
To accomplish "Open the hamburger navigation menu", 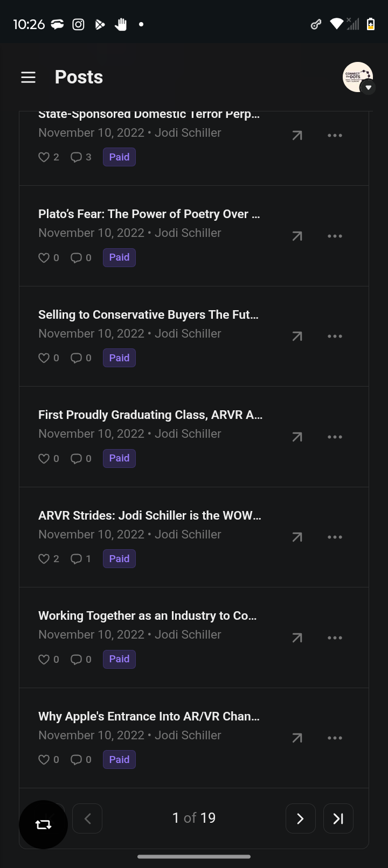I will pyautogui.click(x=28, y=78).
